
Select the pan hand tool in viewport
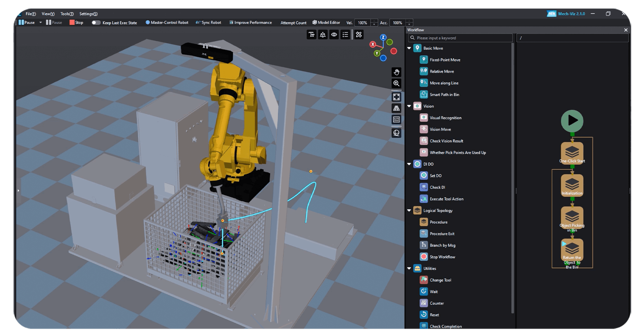click(x=396, y=72)
